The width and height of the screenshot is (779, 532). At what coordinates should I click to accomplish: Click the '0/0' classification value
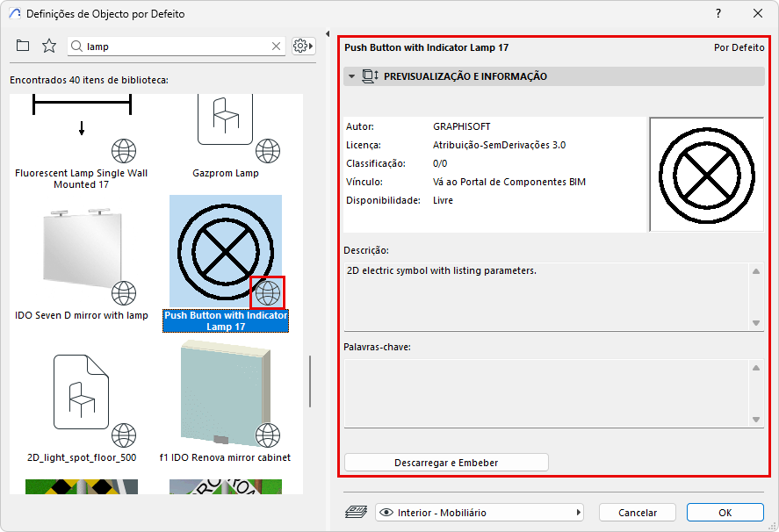440,163
